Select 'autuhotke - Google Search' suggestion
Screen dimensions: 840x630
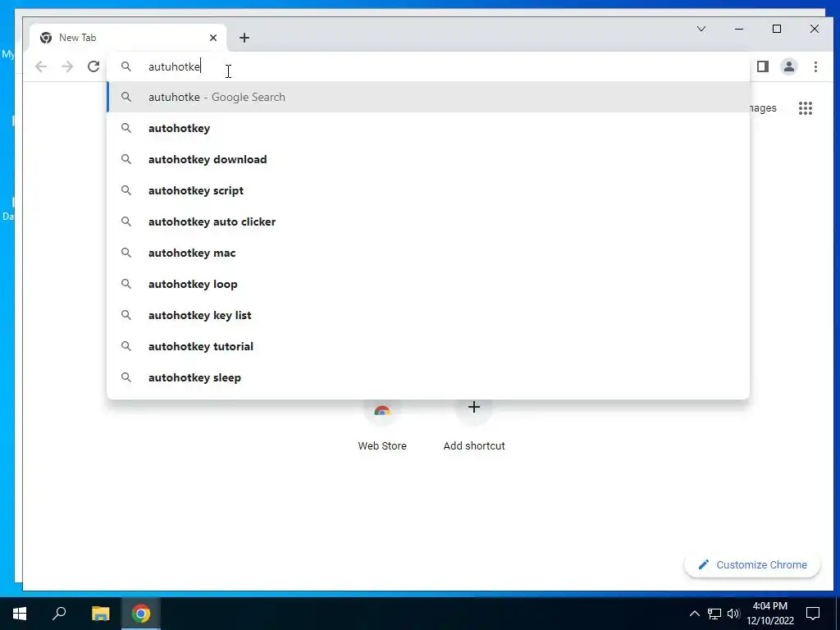(x=428, y=97)
